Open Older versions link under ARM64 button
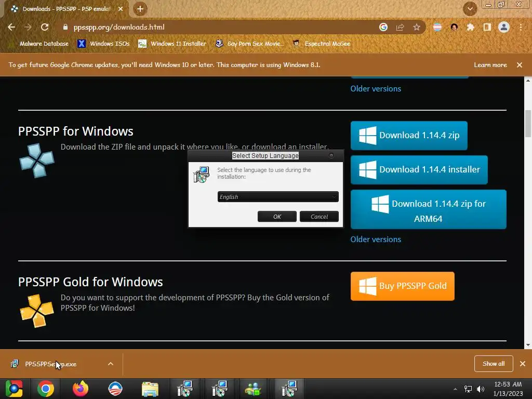Screen dimensions: 532x399 (376, 239)
